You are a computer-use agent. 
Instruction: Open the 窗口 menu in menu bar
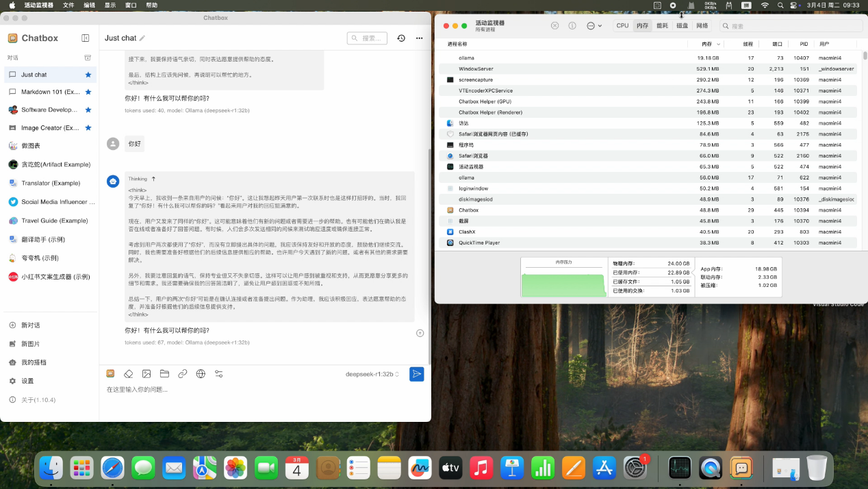coord(131,5)
